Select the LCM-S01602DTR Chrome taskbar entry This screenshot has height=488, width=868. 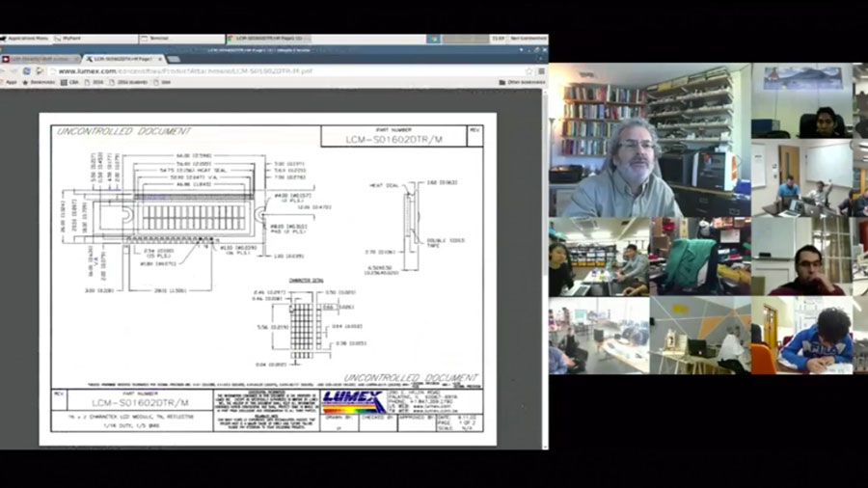[x=268, y=39]
